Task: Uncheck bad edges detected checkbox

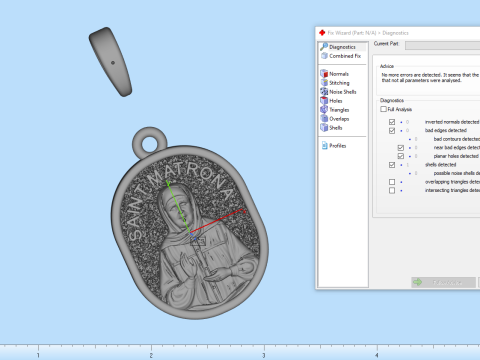Action: (392, 130)
